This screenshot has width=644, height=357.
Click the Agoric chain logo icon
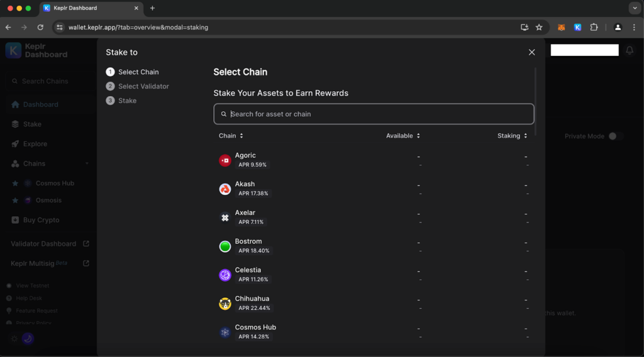point(225,160)
